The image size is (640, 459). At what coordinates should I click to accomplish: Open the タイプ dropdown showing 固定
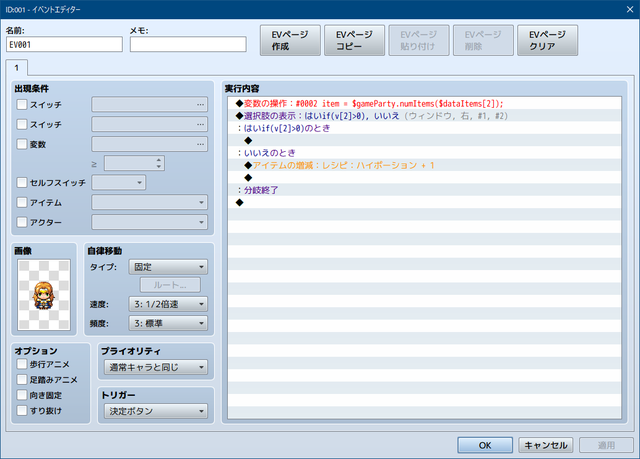[168, 267]
